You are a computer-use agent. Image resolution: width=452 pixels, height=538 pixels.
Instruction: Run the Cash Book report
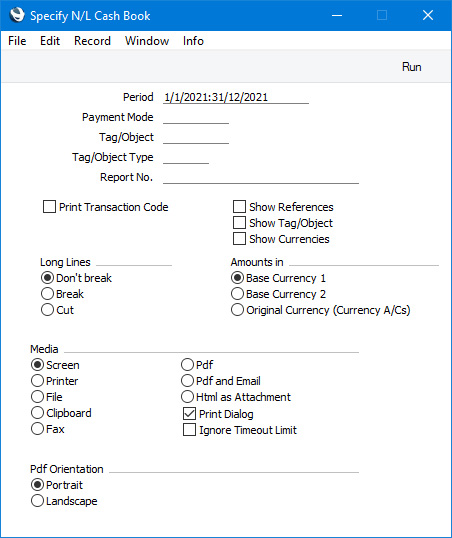(x=411, y=67)
